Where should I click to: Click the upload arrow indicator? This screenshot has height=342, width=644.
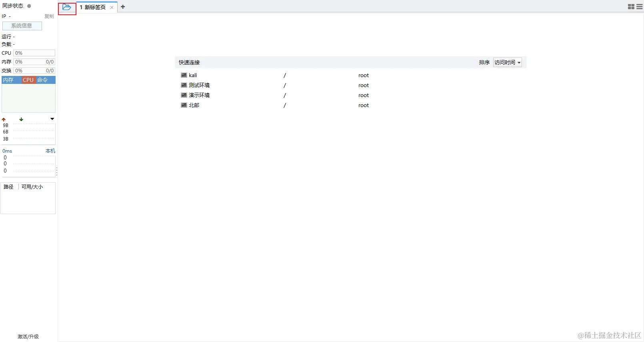(4, 119)
